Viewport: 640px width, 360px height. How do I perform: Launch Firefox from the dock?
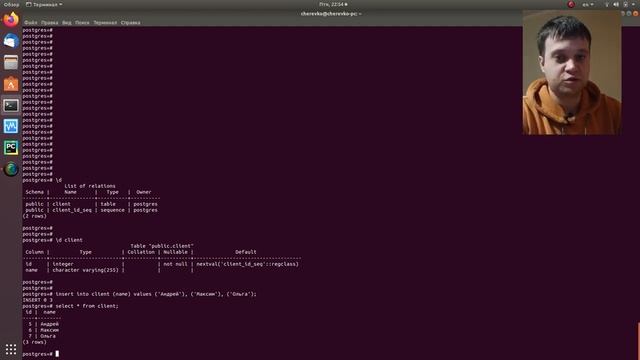[11, 19]
